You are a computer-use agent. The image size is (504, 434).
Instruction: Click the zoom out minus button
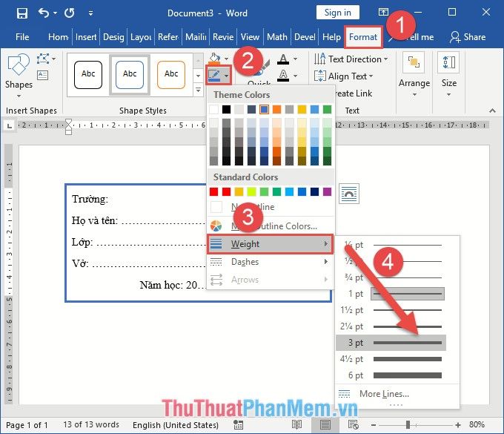(x=373, y=425)
